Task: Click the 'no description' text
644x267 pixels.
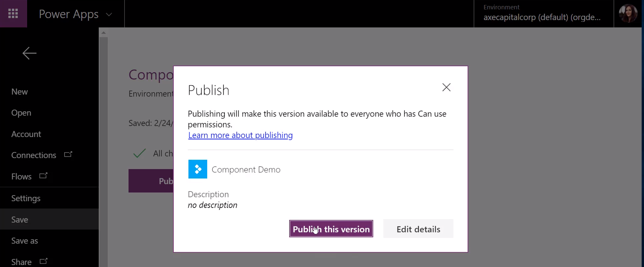Action: 213,205
